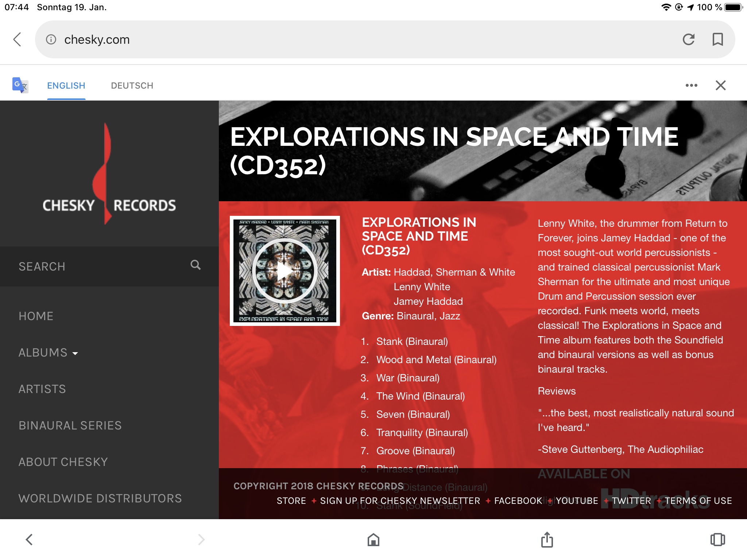Open the Google Translate icon
The image size is (747, 560).
(20, 85)
